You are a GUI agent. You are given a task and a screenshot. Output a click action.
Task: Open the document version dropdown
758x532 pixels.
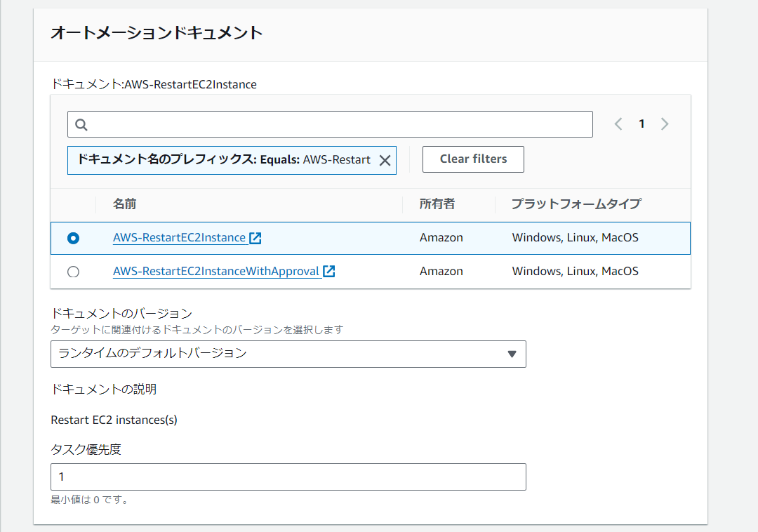(288, 354)
